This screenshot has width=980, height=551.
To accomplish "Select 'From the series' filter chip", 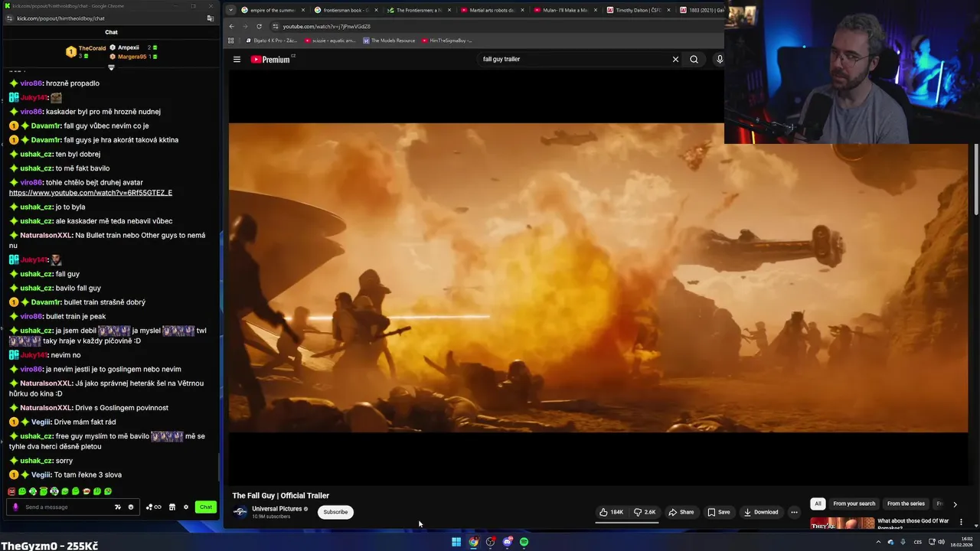I will [906, 504].
